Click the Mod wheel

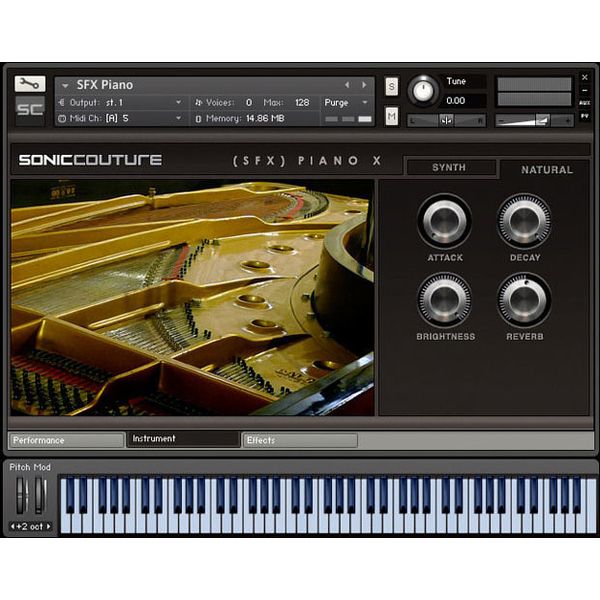tap(40, 495)
